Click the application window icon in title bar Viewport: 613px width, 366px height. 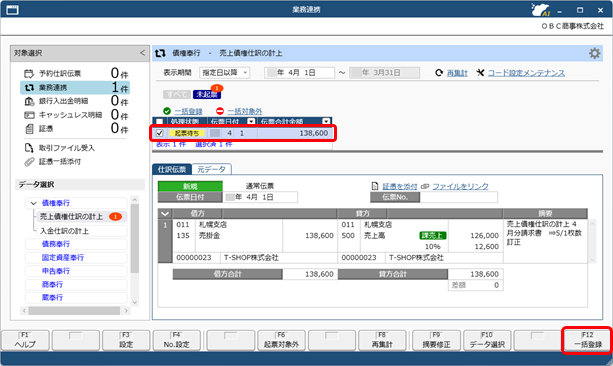click(13, 9)
